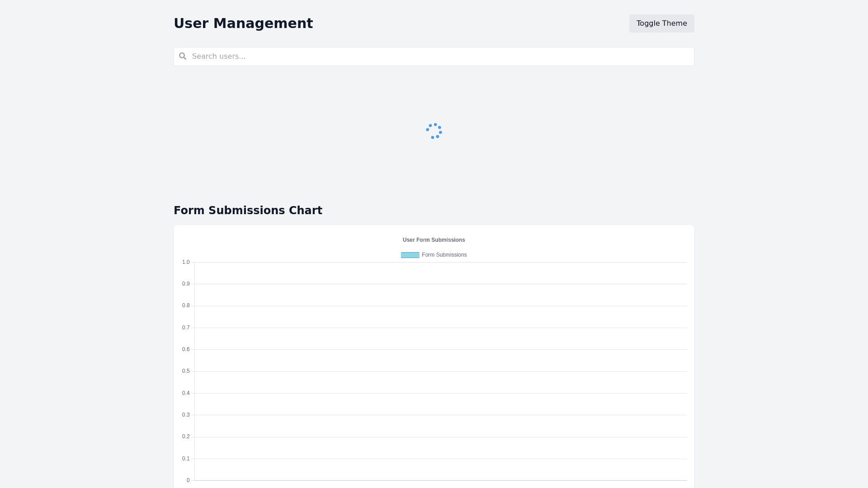Click the Form Submissions legend color box
Image resolution: width=868 pixels, height=488 pixels.
[410, 255]
